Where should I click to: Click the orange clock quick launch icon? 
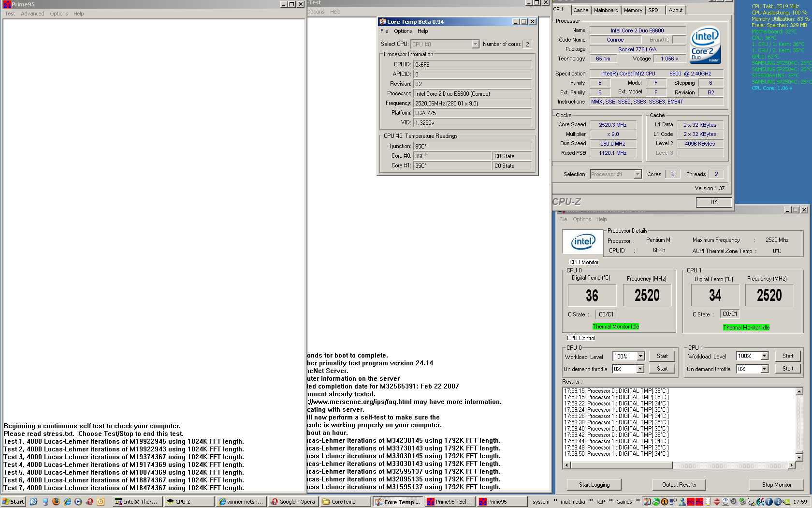coord(101,502)
